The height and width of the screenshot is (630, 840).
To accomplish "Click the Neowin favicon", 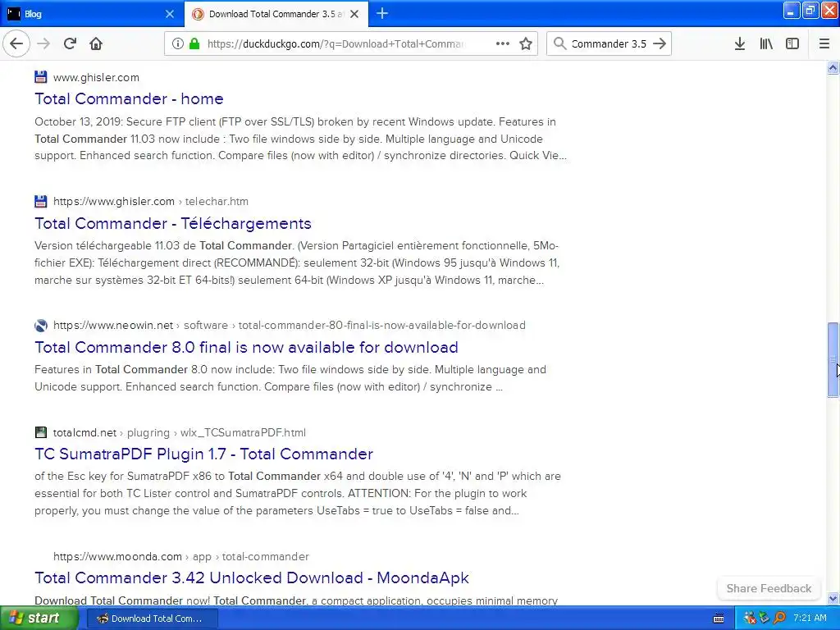I will (41, 325).
